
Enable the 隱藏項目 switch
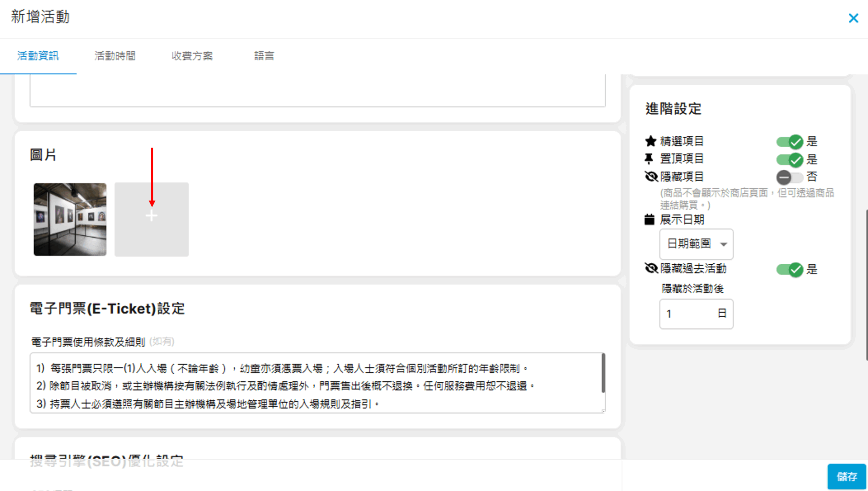[x=789, y=177]
